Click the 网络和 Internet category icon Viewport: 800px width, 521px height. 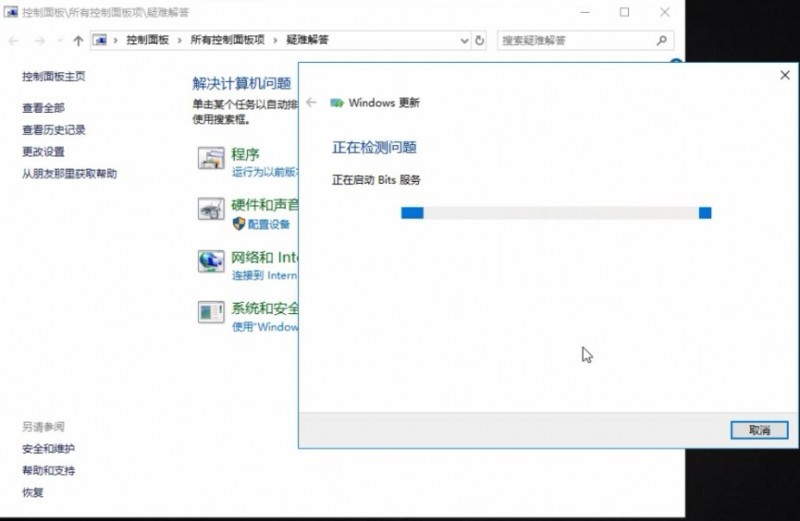(211, 262)
